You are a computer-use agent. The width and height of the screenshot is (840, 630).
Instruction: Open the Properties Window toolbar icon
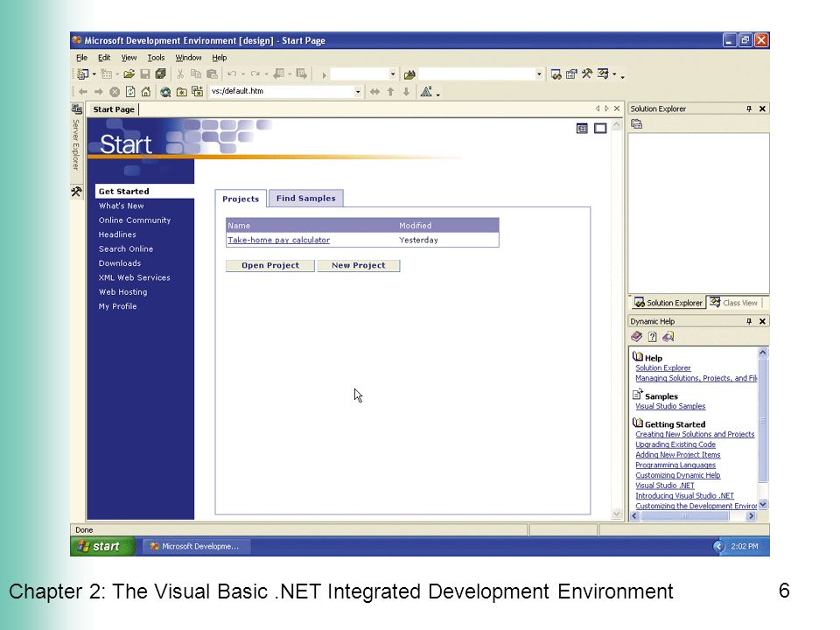point(571,73)
